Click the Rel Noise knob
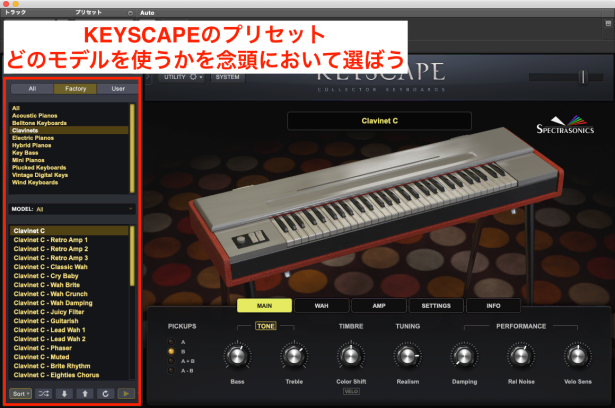 521,356
